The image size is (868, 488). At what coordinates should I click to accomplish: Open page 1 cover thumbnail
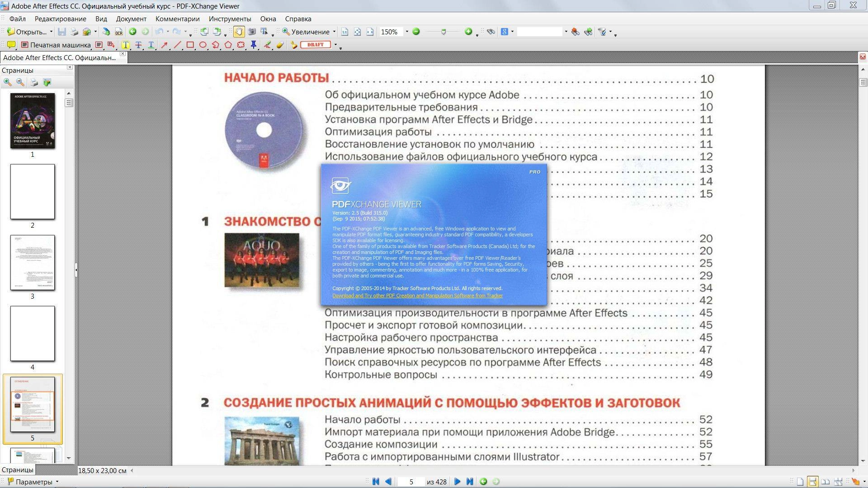(x=33, y=121)
